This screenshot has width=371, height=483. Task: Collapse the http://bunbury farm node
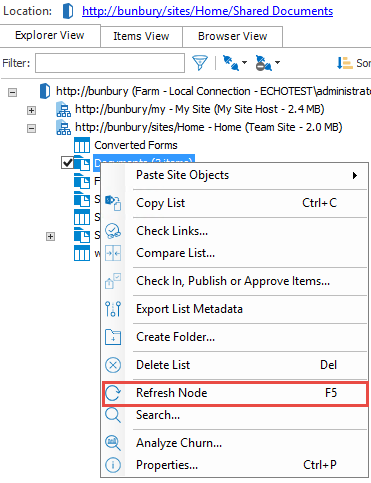(x=12, y=92)
